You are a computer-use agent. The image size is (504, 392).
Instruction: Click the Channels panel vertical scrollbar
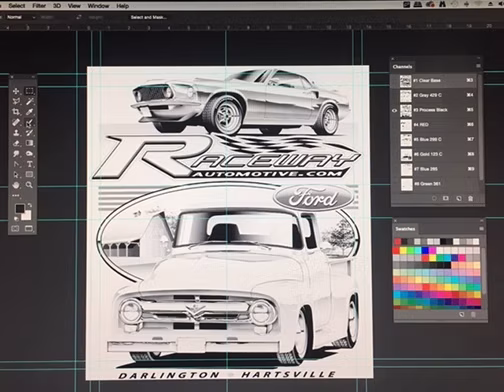click(x=480, y=127)
